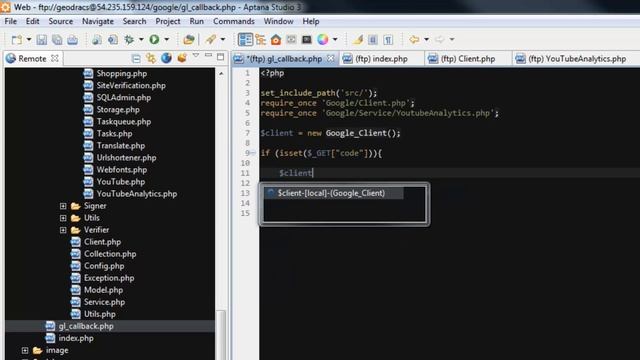Expand the Utils folder

click(x=63, y=218)
